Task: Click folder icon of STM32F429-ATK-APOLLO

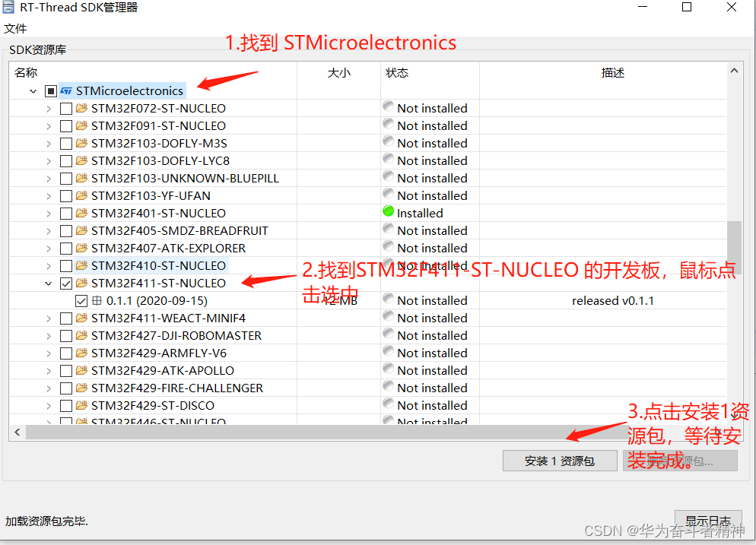Action: (x=81, y=371)
